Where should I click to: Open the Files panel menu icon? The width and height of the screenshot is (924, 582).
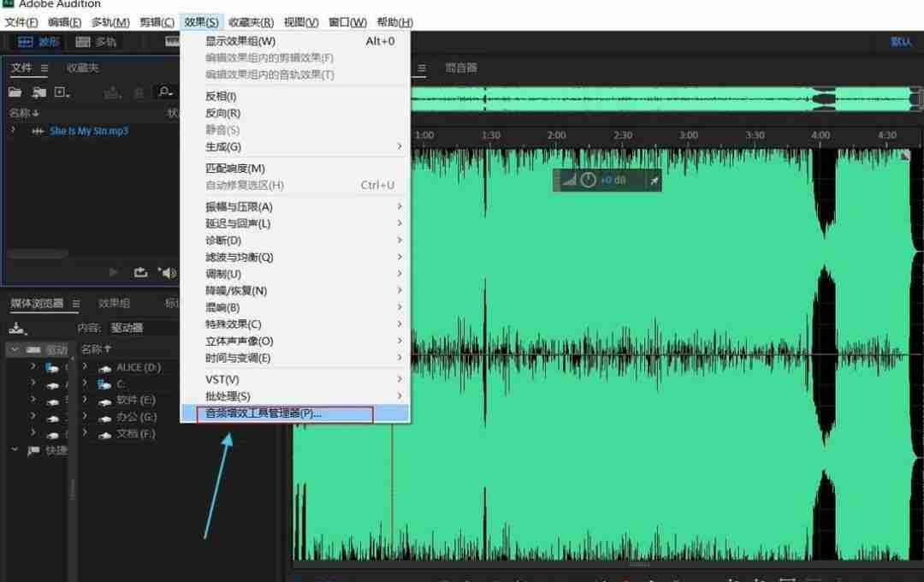click(x=43, y=68)
